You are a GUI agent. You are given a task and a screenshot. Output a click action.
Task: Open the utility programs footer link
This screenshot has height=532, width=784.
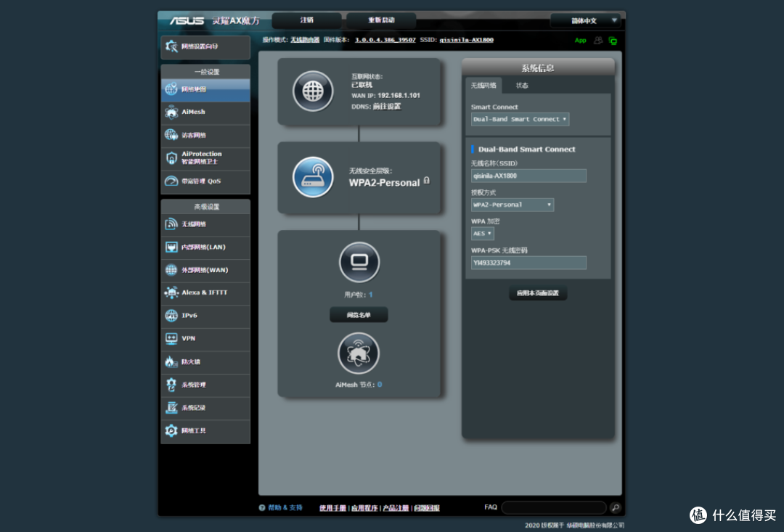(364, 508)
